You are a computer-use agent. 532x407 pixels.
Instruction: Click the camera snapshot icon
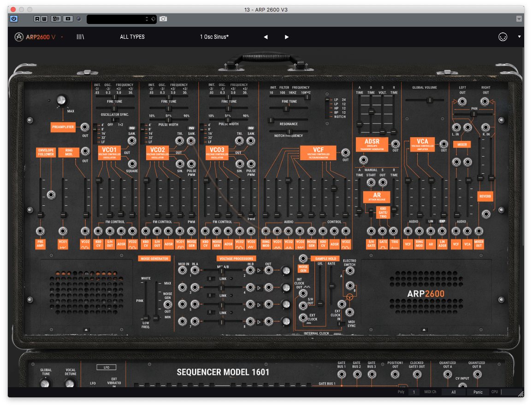163,18
